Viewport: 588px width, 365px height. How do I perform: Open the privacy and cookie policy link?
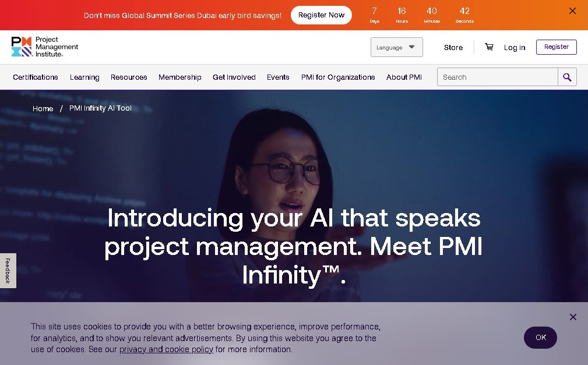[166, 349]
